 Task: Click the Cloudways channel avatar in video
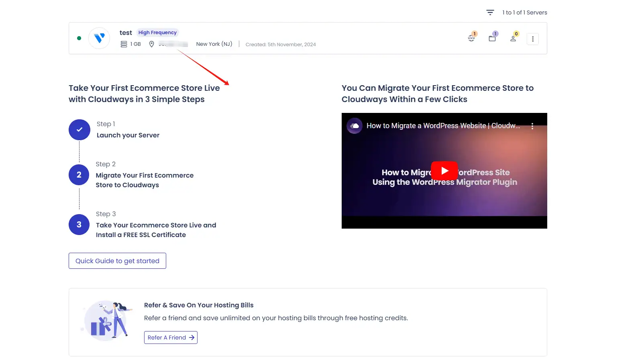[355, 126]
